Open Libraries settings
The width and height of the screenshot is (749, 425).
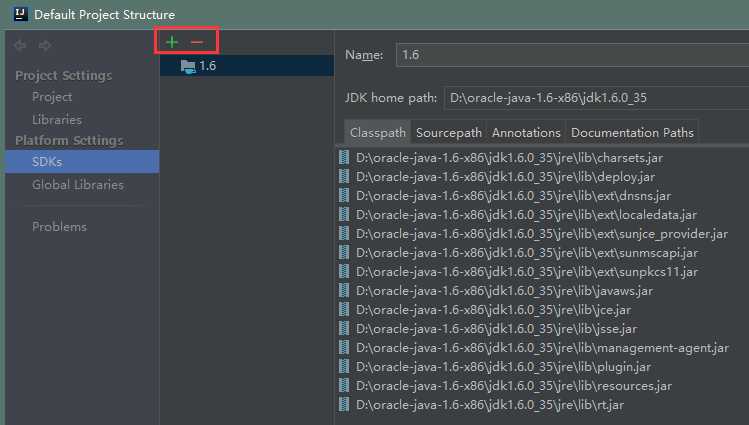coord(57,119)
